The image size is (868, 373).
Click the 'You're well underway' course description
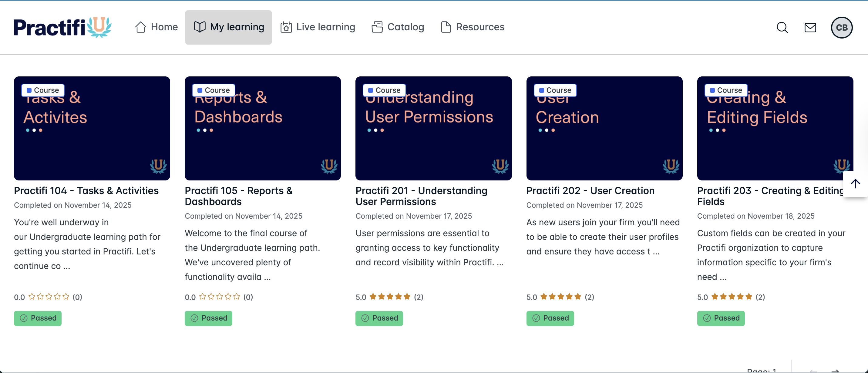(x=87, y=244)
